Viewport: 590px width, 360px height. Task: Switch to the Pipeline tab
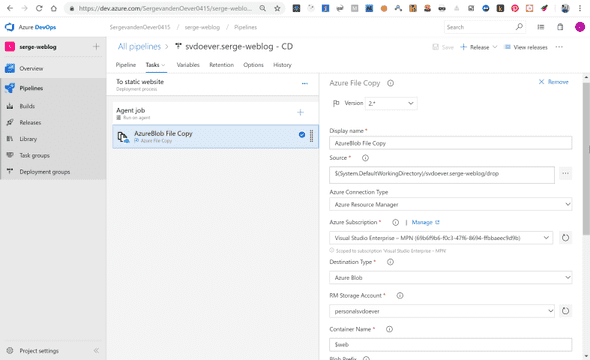click(126, 65)
